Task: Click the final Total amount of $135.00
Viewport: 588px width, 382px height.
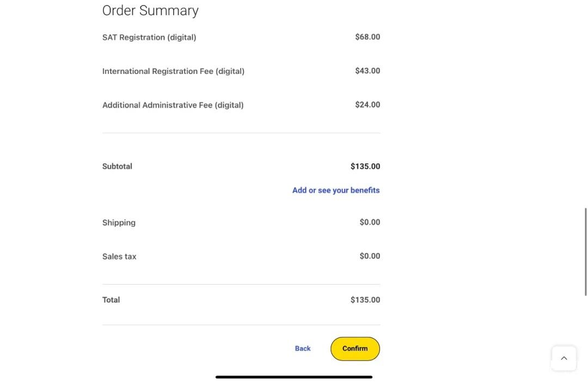Action: coord(365,300)
